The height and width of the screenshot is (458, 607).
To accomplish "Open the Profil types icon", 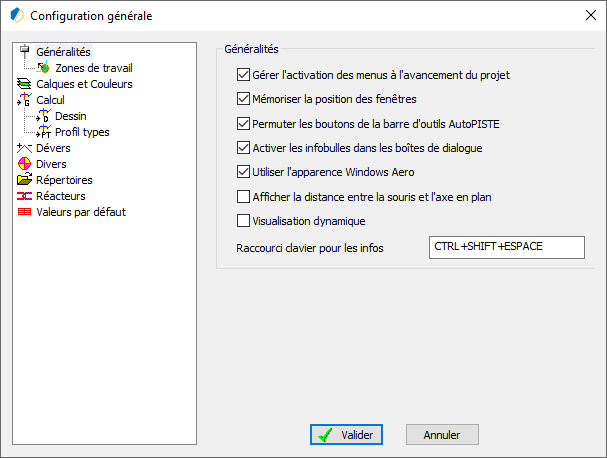I will [x=44, y=132].
